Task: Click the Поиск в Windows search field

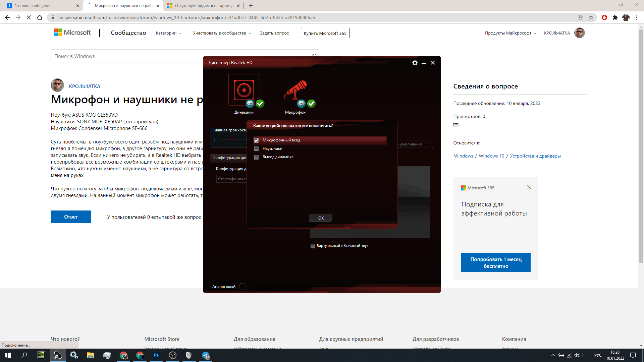Action: tap(184, 56)
